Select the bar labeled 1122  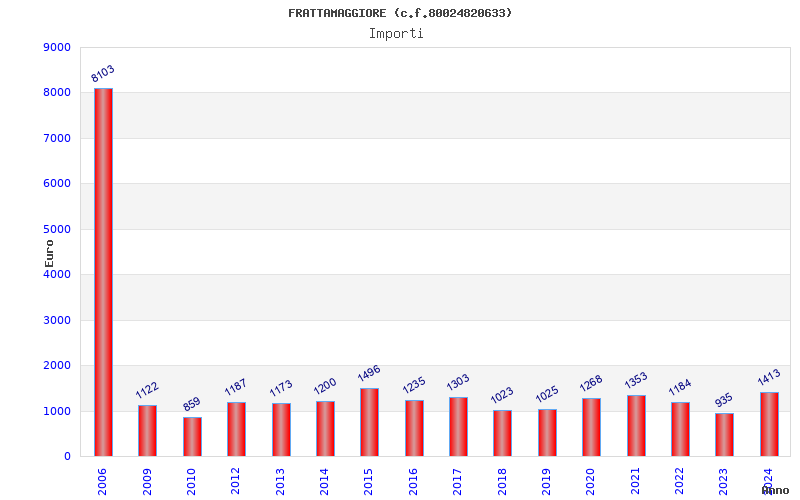(147, 431)
